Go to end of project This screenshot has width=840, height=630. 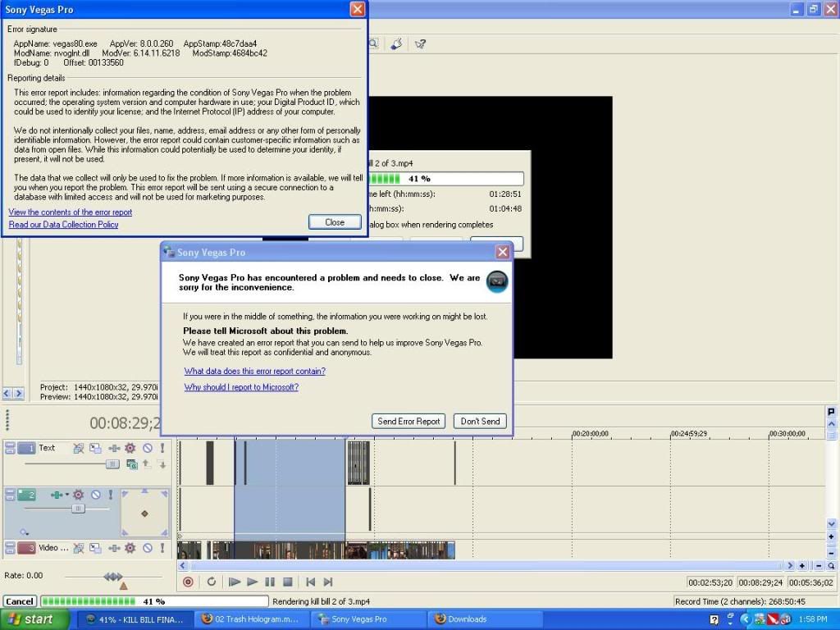[x=328, y=582]
